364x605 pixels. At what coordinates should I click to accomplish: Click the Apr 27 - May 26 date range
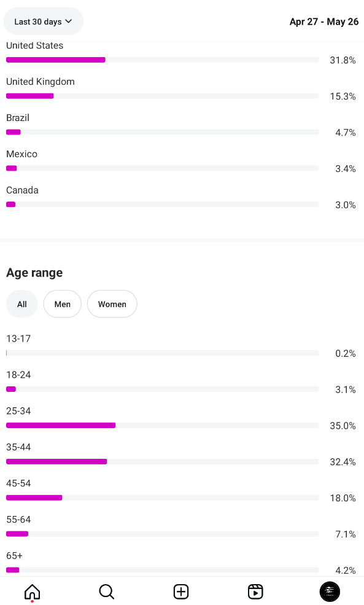tap(324, 21)
